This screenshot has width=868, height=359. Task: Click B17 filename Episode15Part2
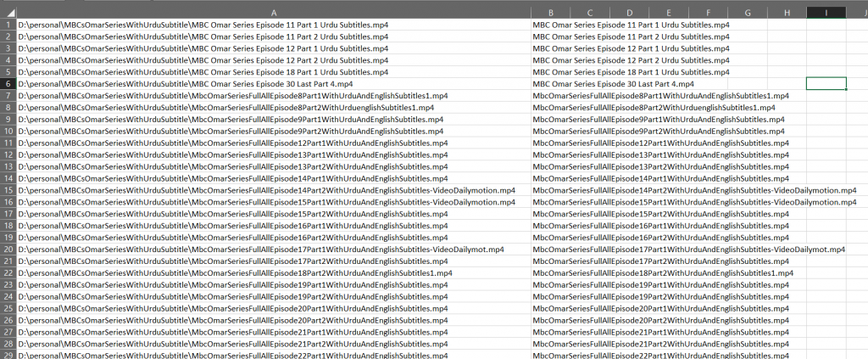661,214
